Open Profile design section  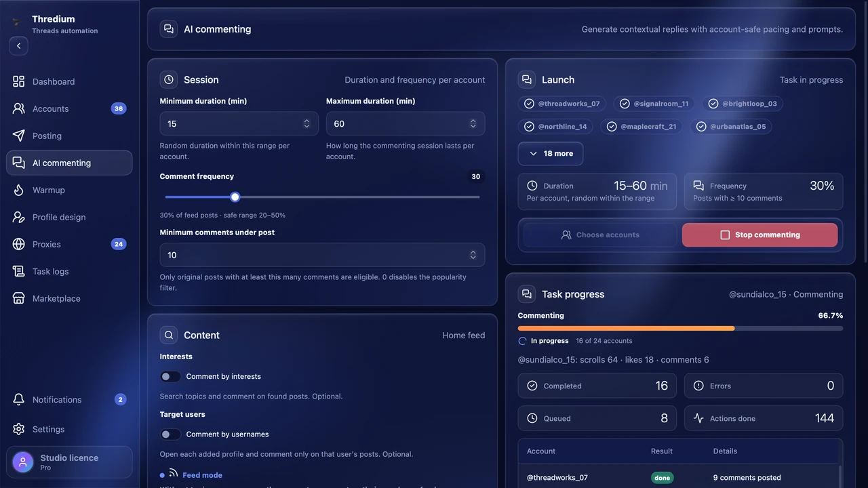point(69,217)
